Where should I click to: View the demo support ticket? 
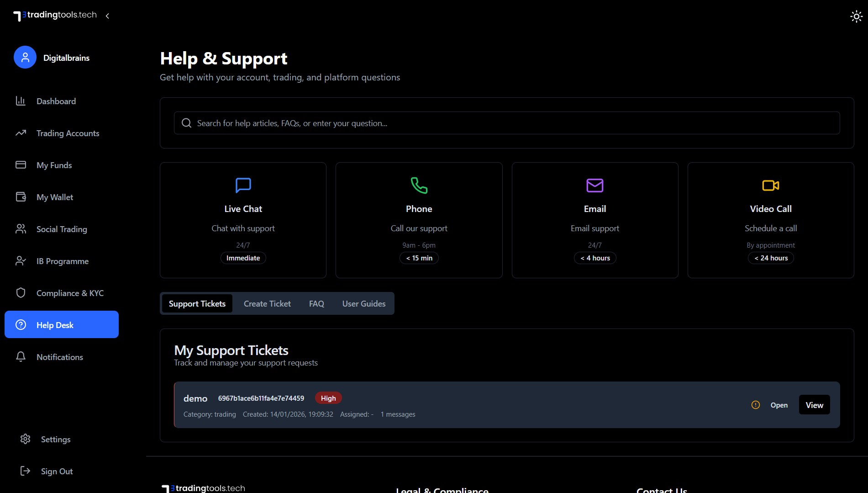pyautogui.click(x=814, y=405)
